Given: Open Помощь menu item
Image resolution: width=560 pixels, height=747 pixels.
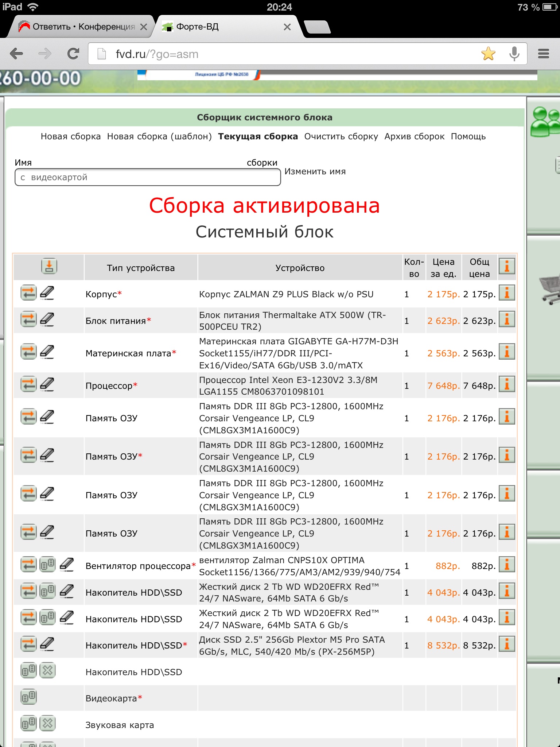Looking at the screenshot, I should pyautogui.click(x=468, y=136).
